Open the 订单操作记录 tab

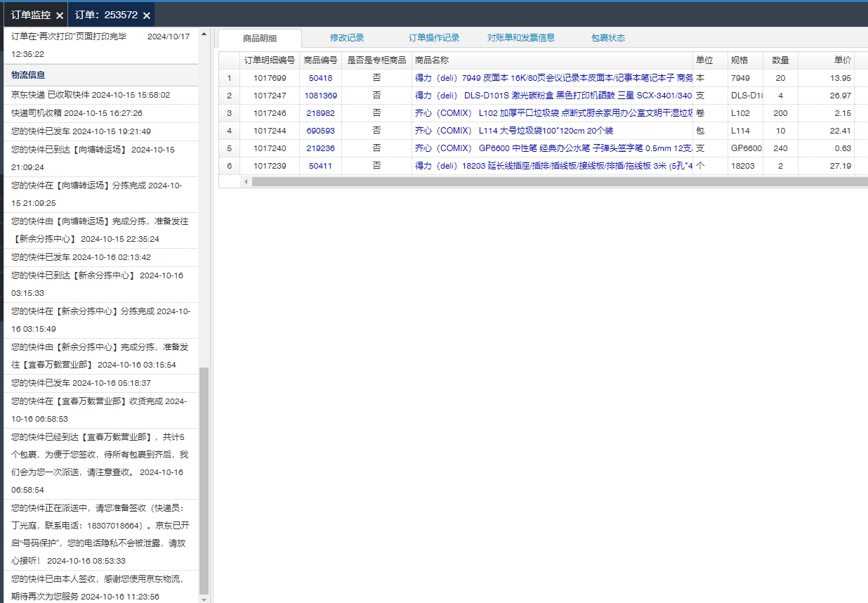[434, 38]
